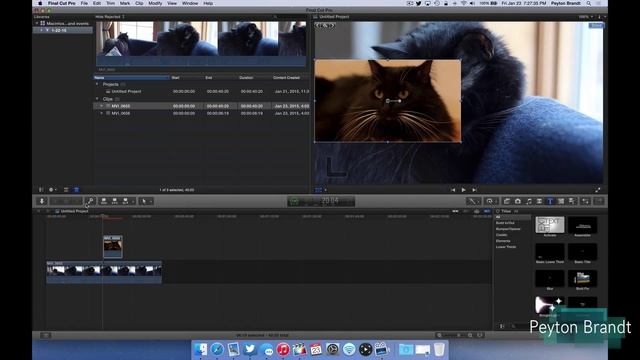
Task: Go to previous edit in viewer
Action: (x=453, y=190)
